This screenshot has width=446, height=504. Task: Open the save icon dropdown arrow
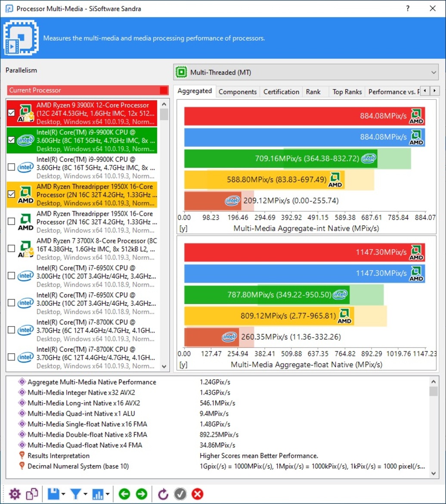pyautogui.click(x=63, y=494)
